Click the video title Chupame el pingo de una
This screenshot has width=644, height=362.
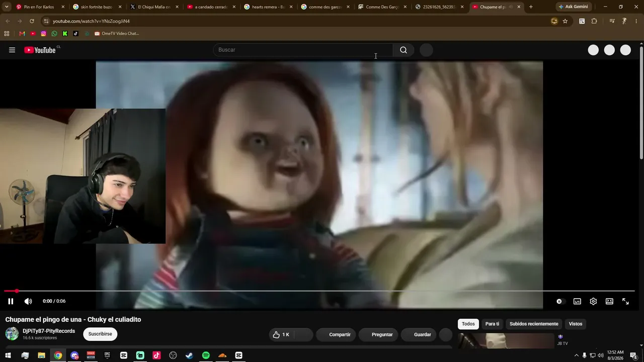click(x=73, y=319)
